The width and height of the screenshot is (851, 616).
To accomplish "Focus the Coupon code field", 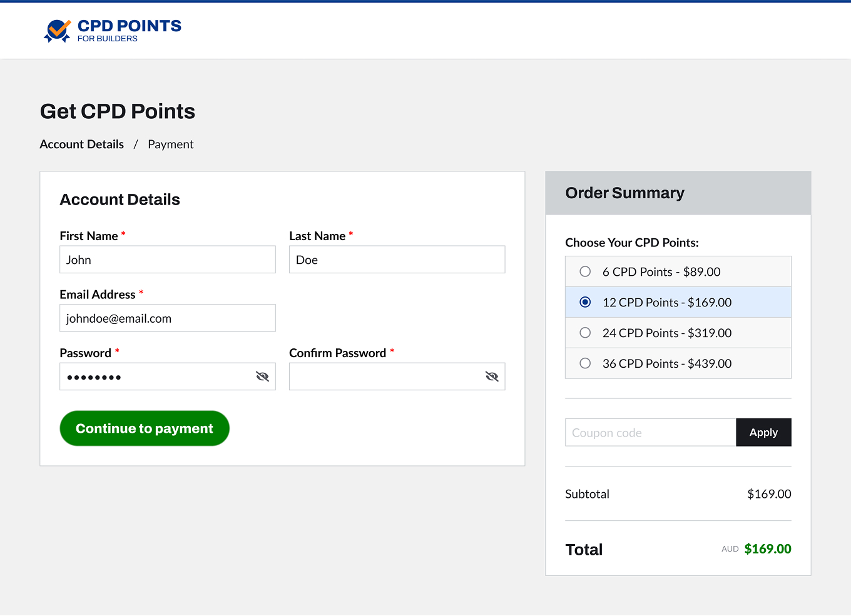I will coord(650,433).
